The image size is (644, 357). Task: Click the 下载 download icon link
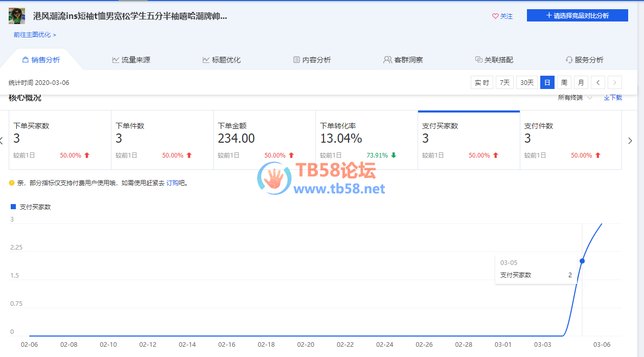coord(613,98)
